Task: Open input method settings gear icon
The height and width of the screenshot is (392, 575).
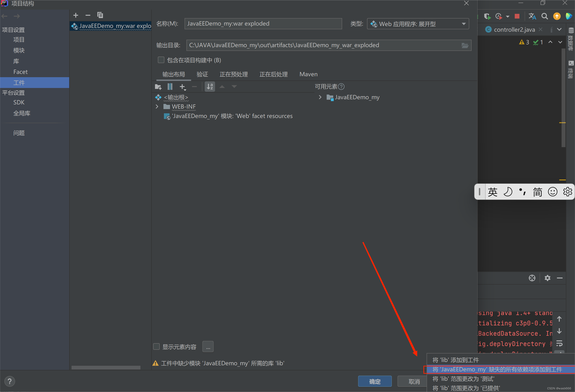Action: (x=567, y=192)
